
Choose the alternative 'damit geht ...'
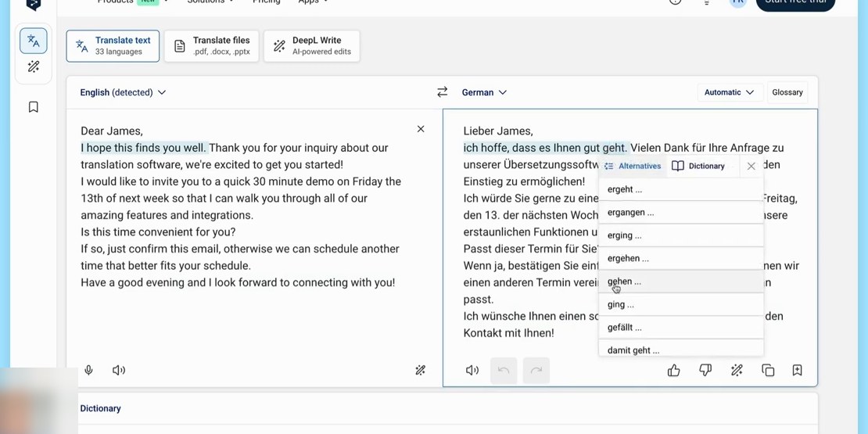pyautogui.click(x=681, y=349)
